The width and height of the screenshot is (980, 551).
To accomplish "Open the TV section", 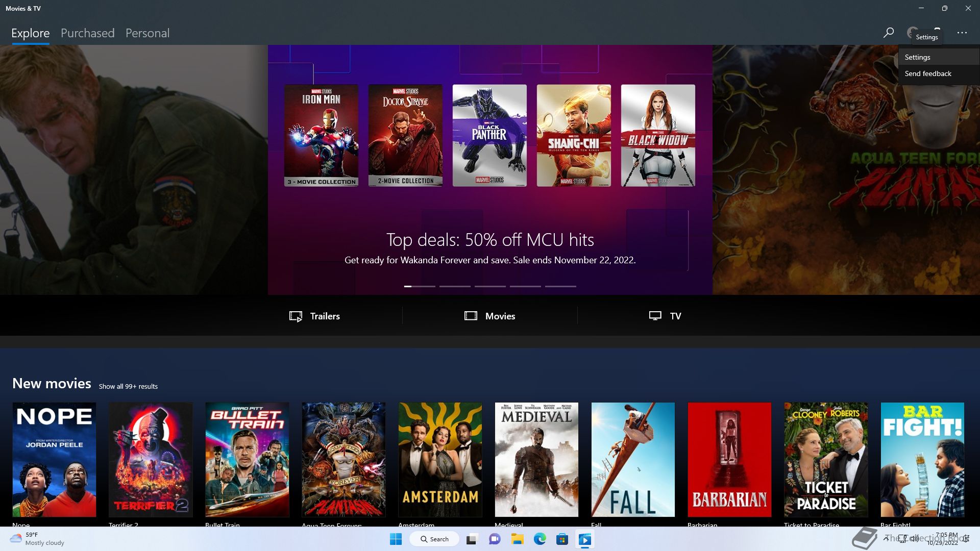I will (x=665, y=316).
